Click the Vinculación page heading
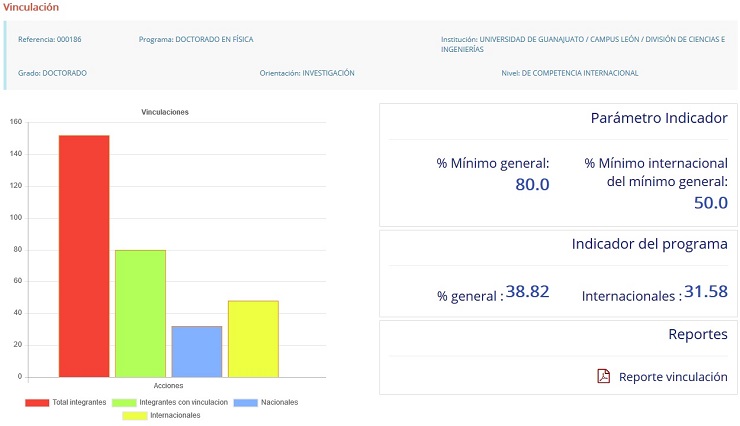 [x=30, y=7]
